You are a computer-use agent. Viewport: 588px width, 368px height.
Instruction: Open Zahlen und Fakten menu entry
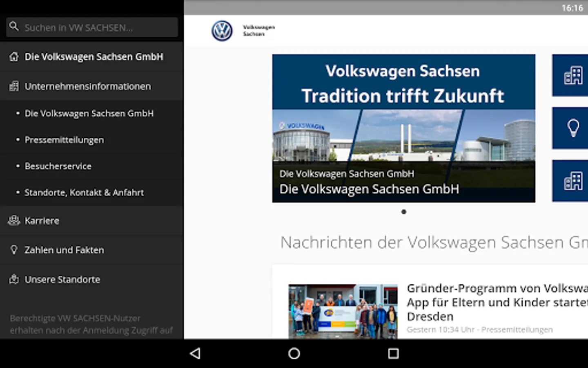tap(91, 250)
